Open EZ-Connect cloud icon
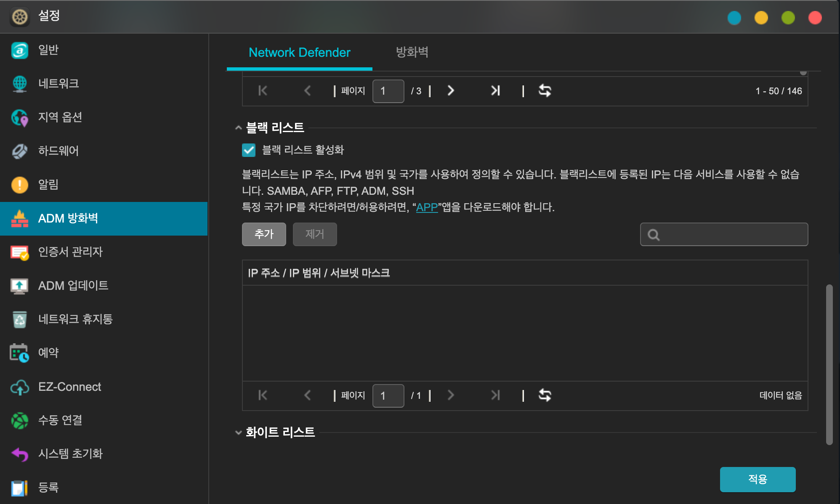The height and width of the screenshot is (504, 840). pyautogui.click(x=19, y=387)
